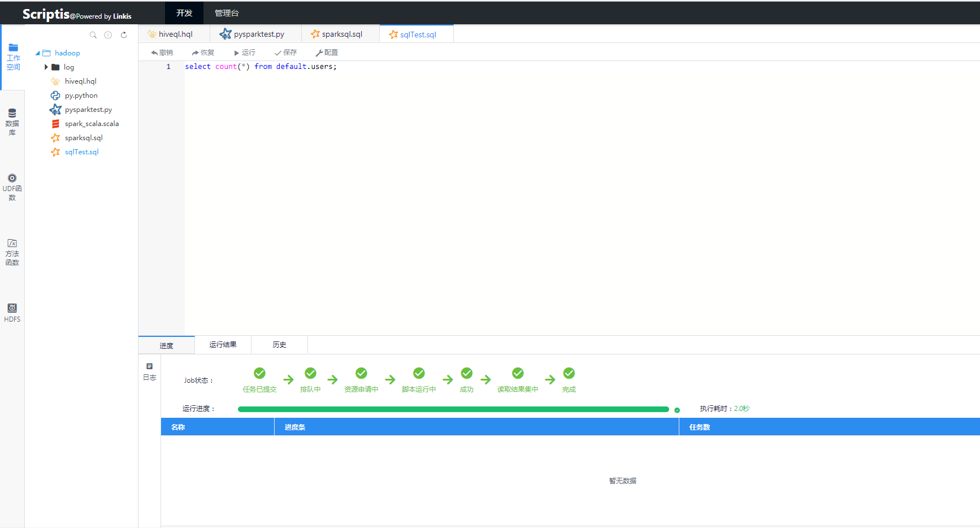Click the green run progress bar
980x528 pixels.
(453, 409)
